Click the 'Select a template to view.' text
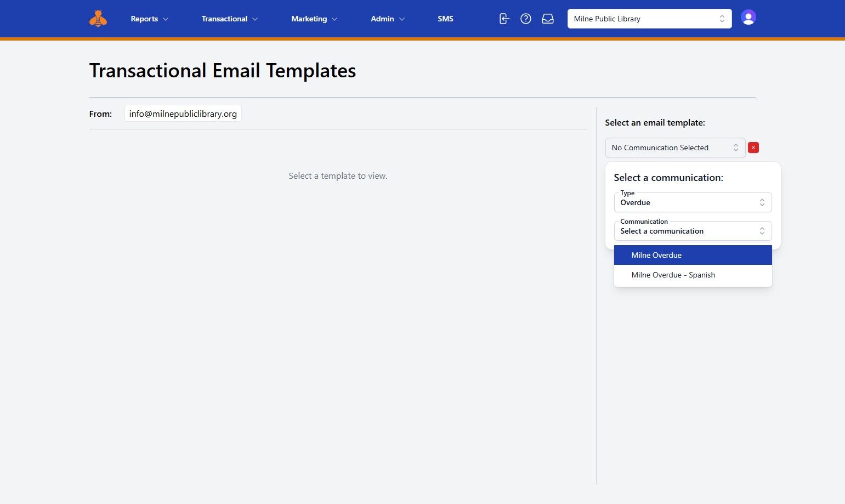This screenshot has height=504, width=845. click(338, 176)
